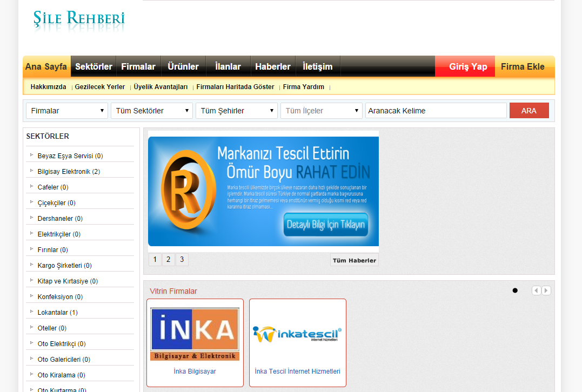The image size is (582, 392).
Task: Click the red ARA search button
Action: 529,111
